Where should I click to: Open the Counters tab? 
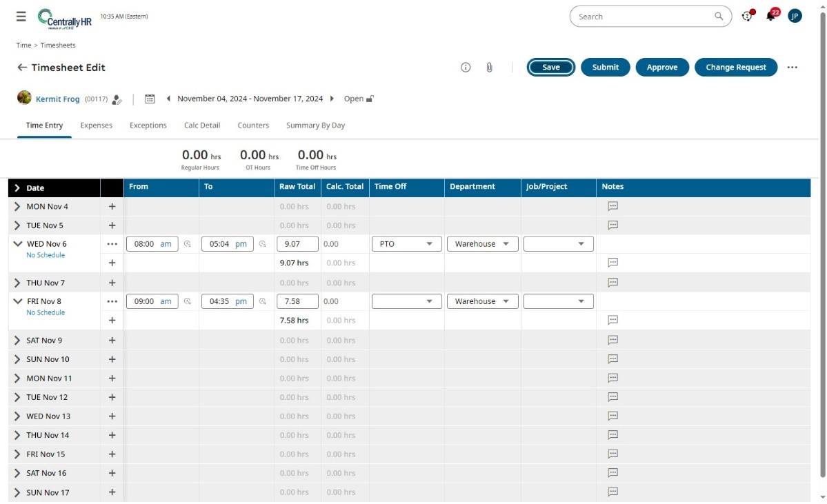pos(253,125)
